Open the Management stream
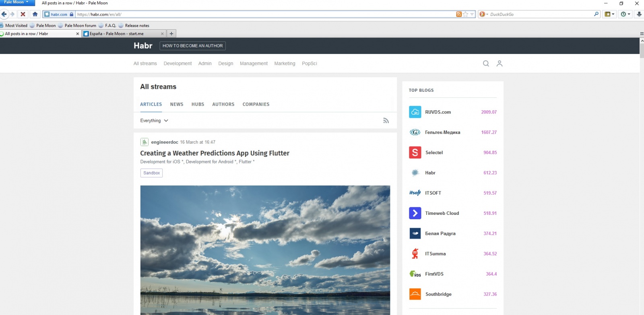This screenshot has width=644, height=315. click(x=254, y=64)
